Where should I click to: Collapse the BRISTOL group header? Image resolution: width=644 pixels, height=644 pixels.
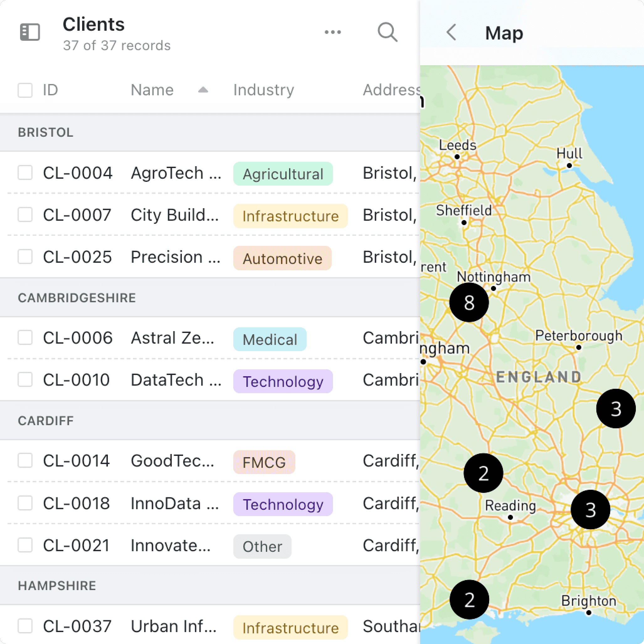click(45, 132)
